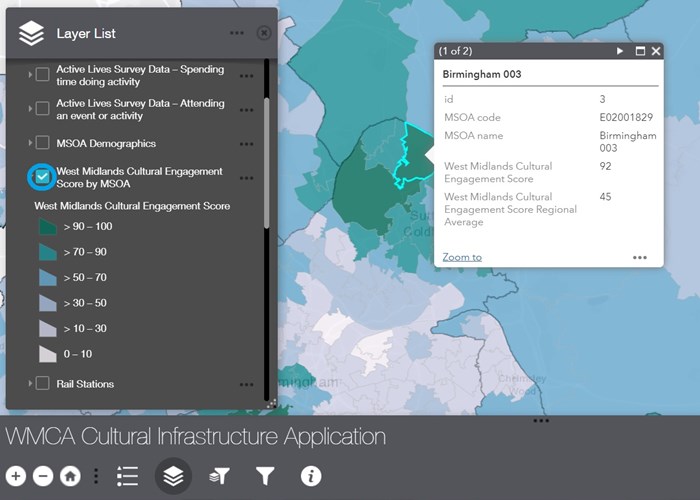The width and height of the screenshot is (700, 500).
Task: Open popup actions ellipsis menu
Action: 640,257
